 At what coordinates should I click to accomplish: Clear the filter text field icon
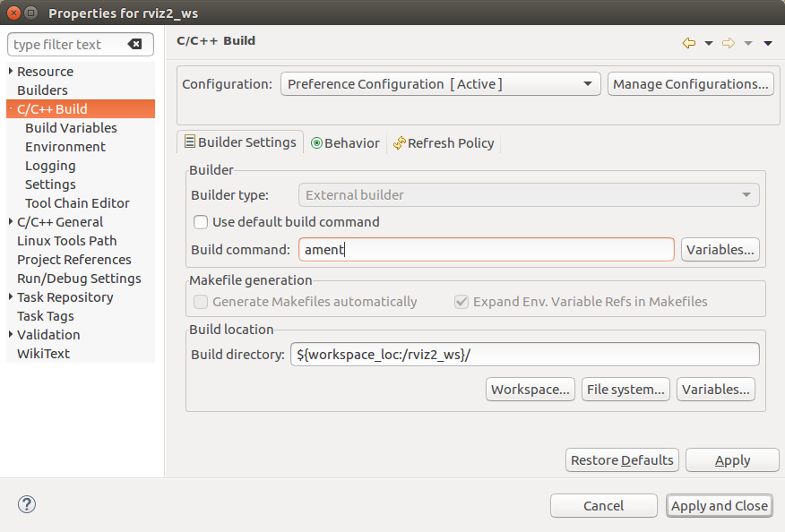point(134,44)
